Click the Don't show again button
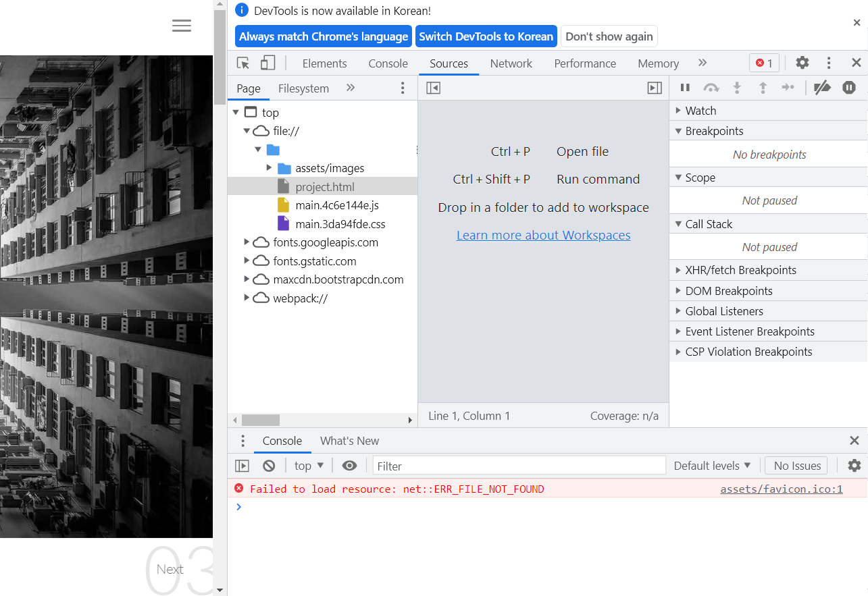The height and width of the screenshot is (596, 868). tap(609, 36)
